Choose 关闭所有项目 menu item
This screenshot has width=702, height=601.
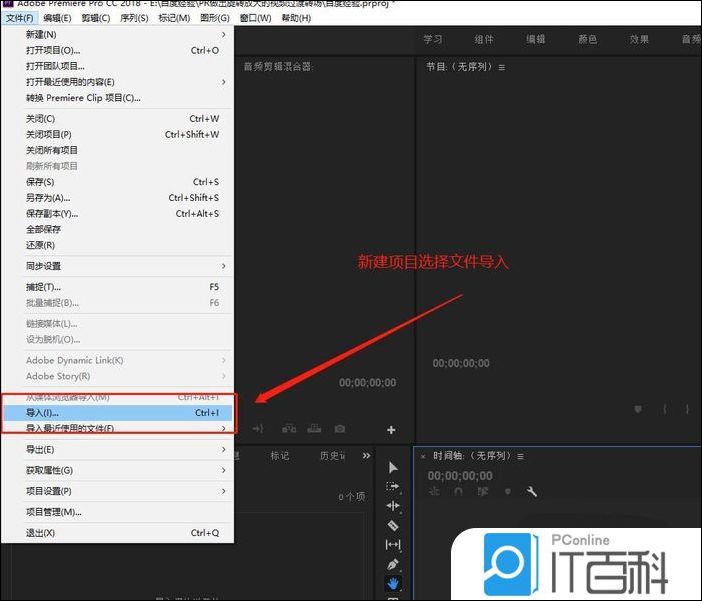117,150
